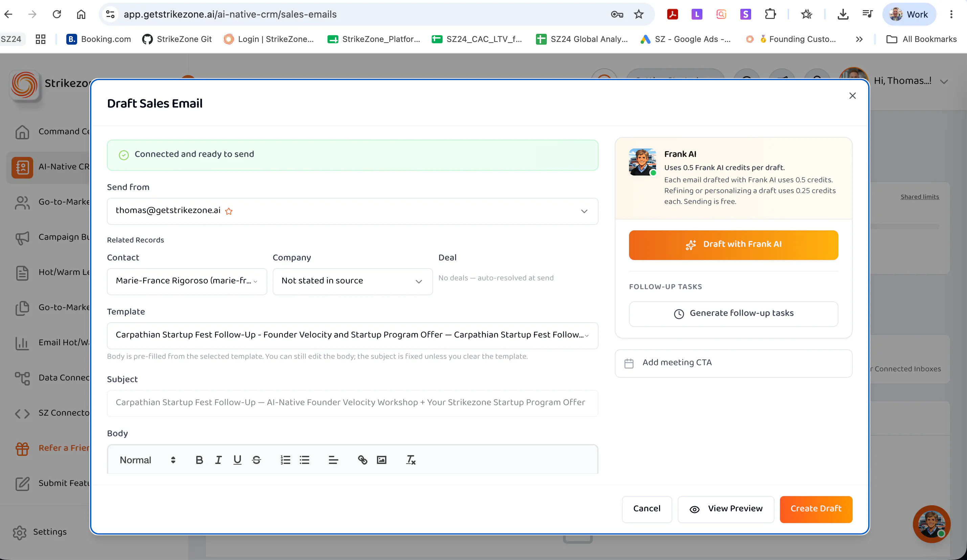Open the Company dropdown Not stated in source
The image size is (967, 560).
(352, 281)
